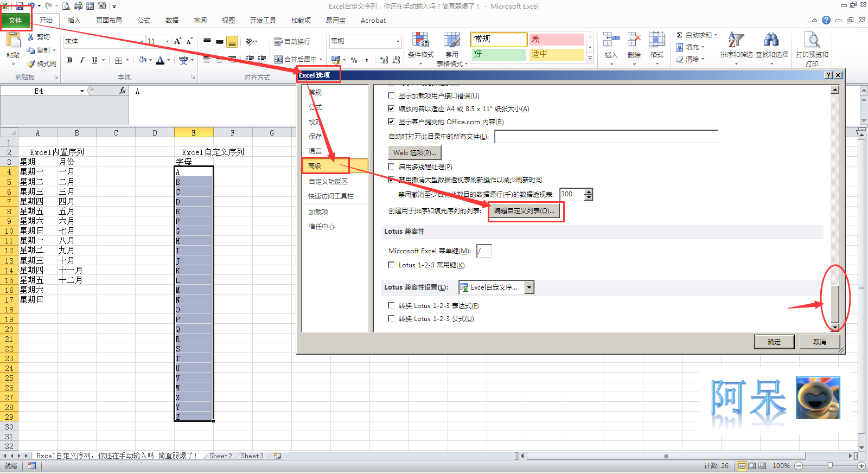Click the Sort and Filter (排序和筛选) icon

736,40
